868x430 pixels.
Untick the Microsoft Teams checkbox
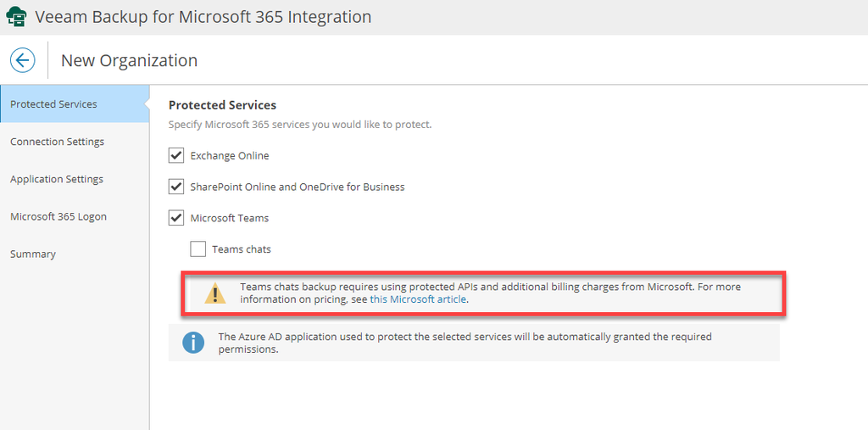click(176, 218)
